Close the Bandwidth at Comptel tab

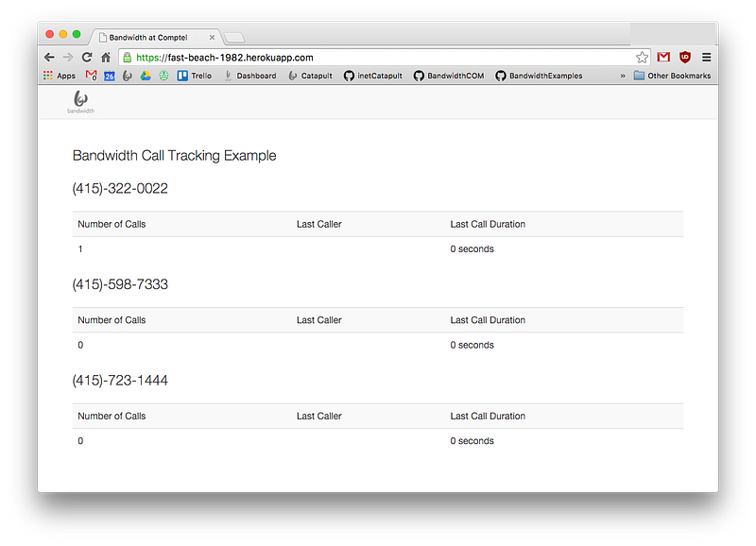point(212,37)
